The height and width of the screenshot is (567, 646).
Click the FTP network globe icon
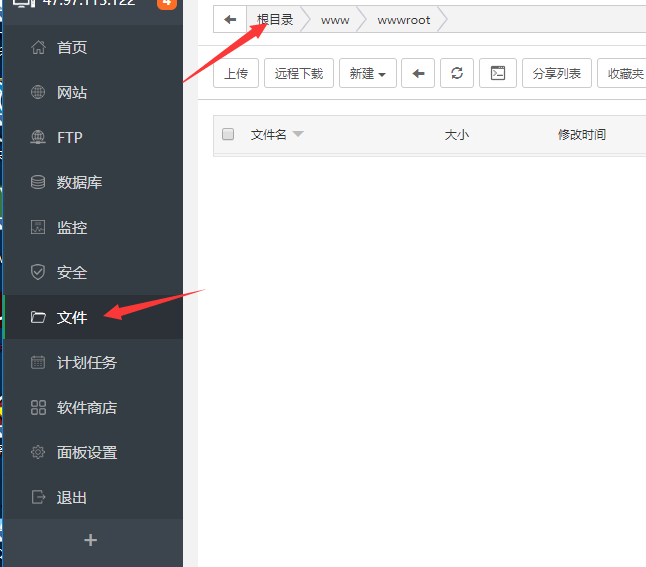tap(38, 137)
